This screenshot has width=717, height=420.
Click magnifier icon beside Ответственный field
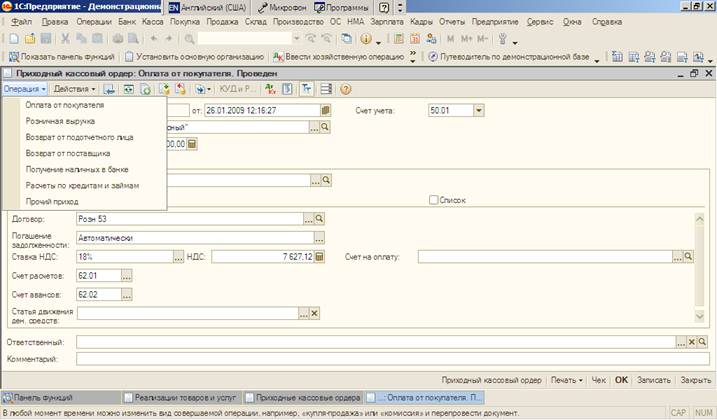tap(702, 342)
